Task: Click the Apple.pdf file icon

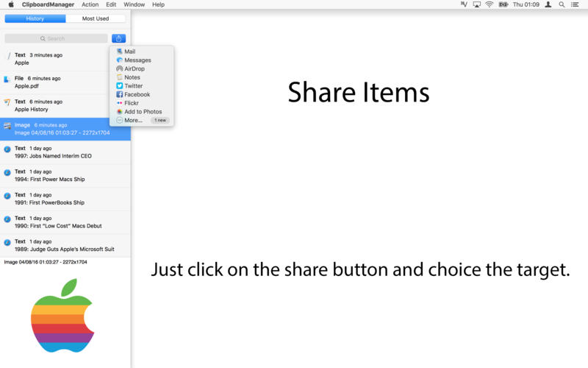Action: click(x=7, y=79)
